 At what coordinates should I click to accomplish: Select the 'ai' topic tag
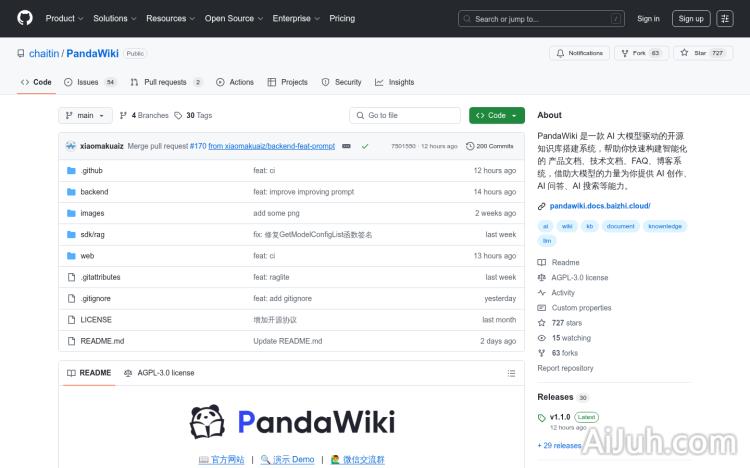(545, 226)
